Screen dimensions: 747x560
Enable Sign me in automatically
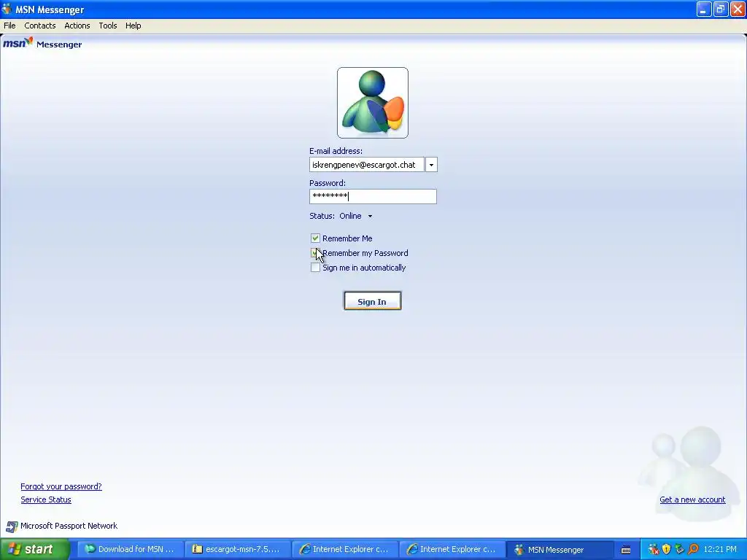pyautogui.click(x=315, y=268)
